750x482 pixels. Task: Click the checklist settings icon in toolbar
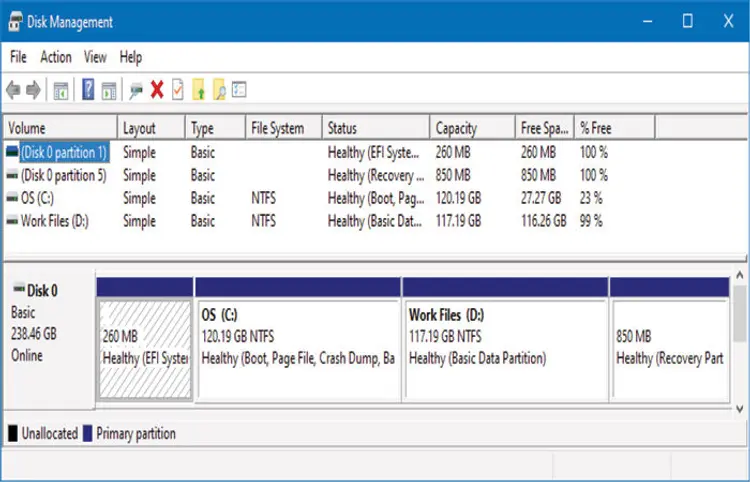(x=239, y=90)
